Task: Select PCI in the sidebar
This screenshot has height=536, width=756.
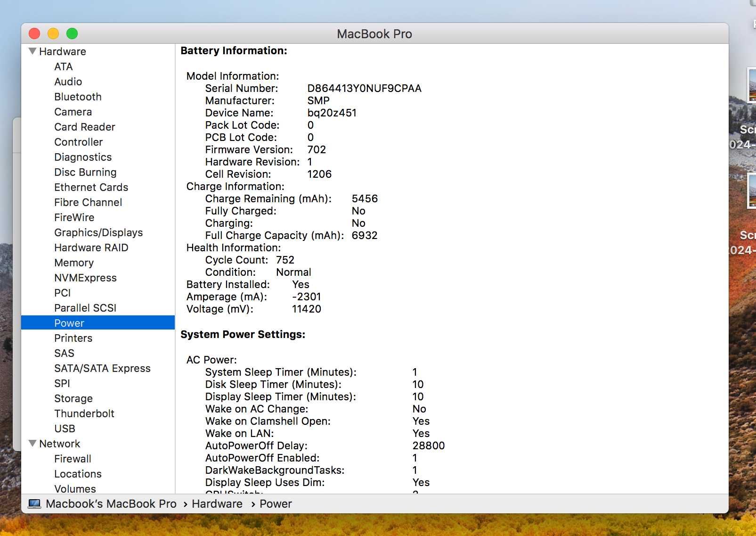Action: click(x=62, y=293)
